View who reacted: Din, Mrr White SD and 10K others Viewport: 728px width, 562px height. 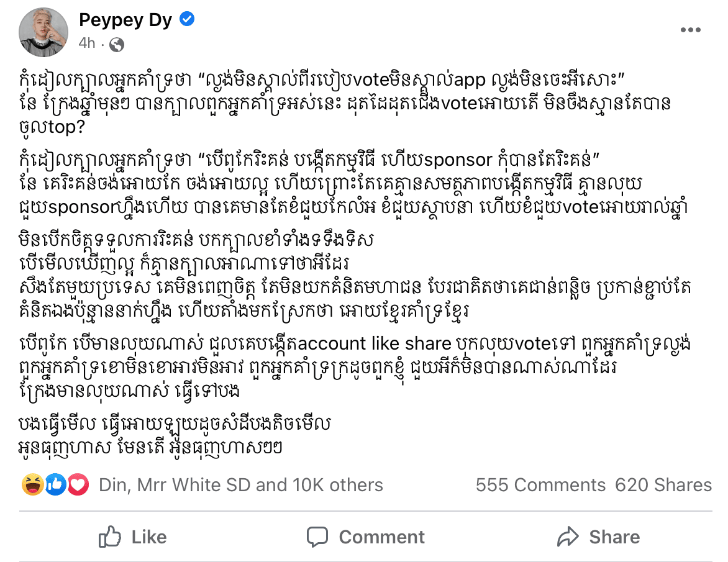click(241, 485)
